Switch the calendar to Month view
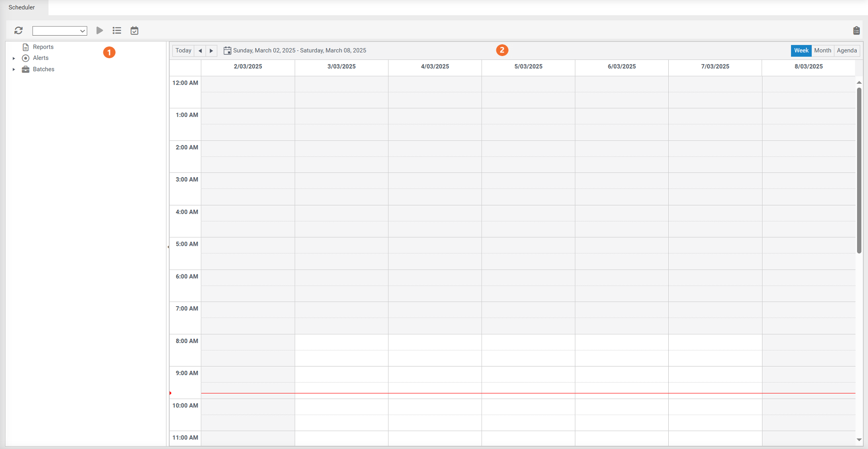 (x=822, y=50)
